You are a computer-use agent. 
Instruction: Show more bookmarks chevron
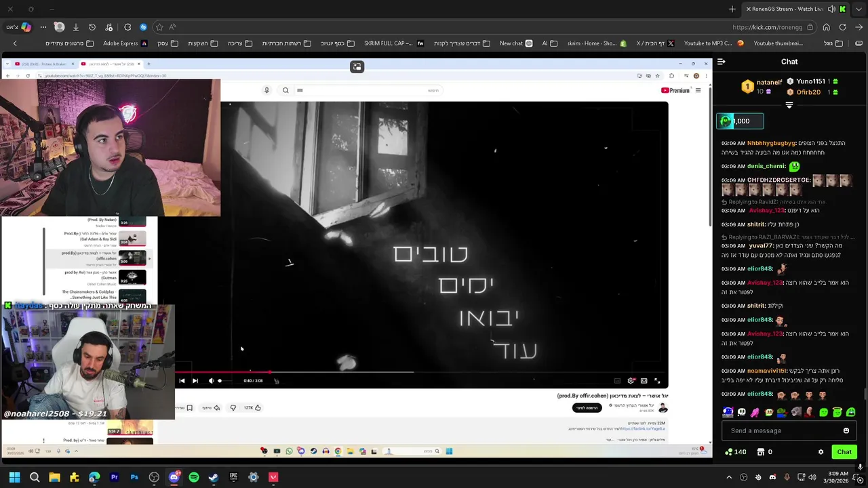coord(15,43)
